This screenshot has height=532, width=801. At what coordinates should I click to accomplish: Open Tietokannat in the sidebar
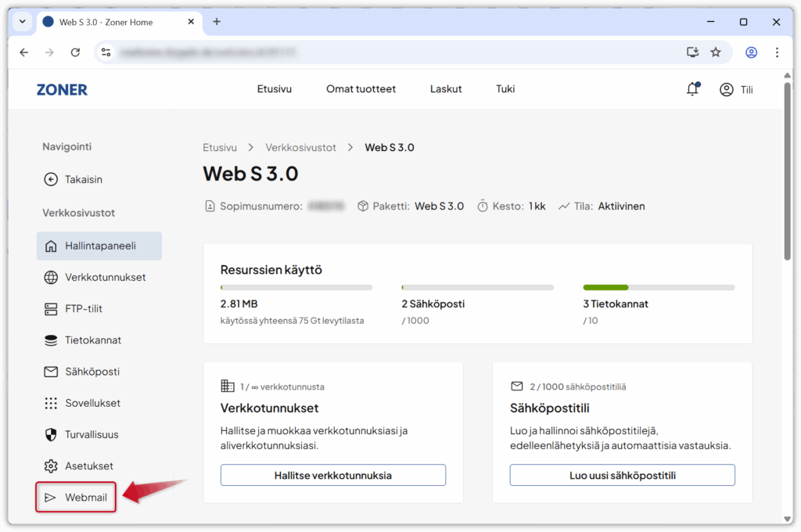92,340
